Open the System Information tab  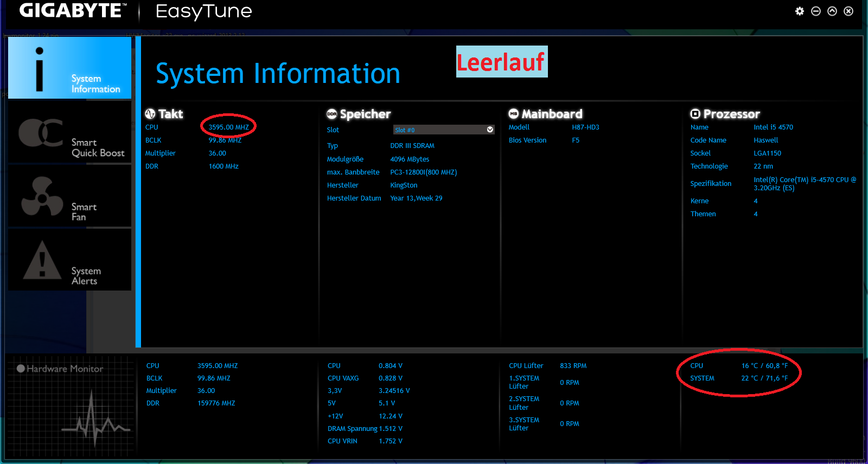(69, 68)
